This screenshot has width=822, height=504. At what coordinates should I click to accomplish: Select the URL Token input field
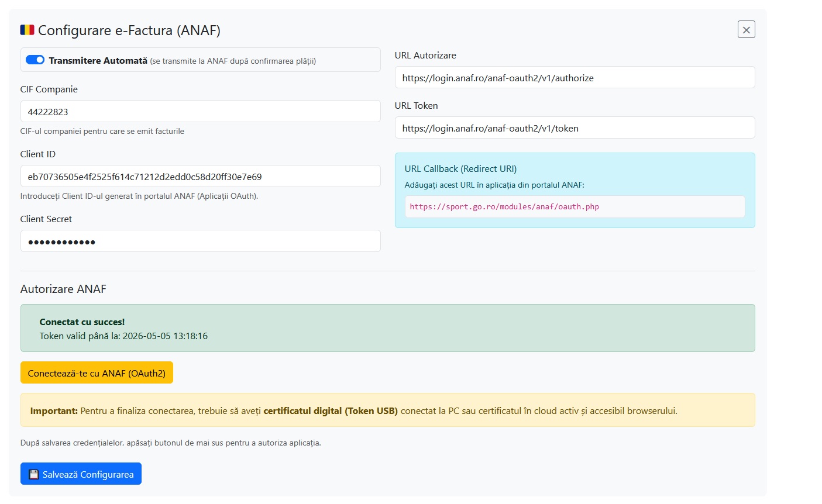pyautogui.click(x=575, y=127)
